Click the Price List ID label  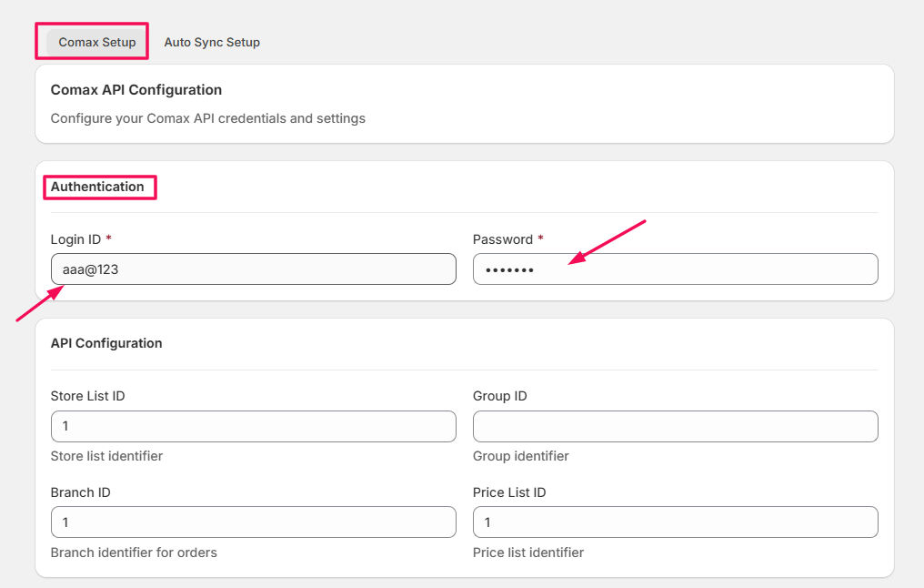[x=509, y=492]
